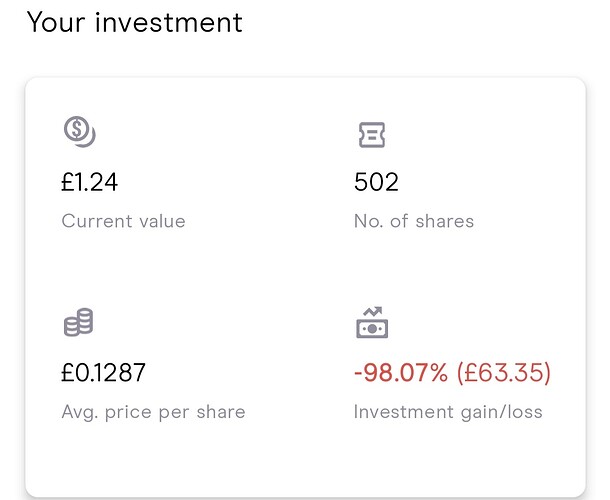Select the £0.1287 average price figure
Image resolution: width=610 pixels, height=500 pixels.
pos(103,372)
